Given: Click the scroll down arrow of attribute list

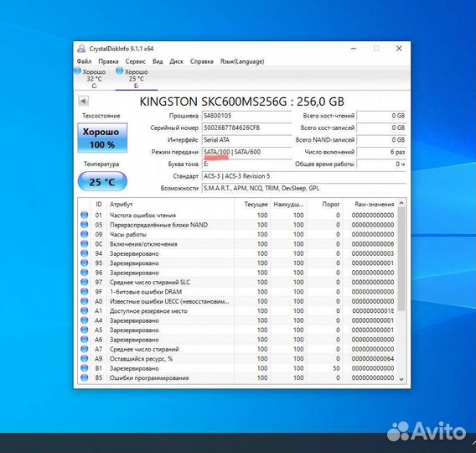Looking at the screenshot, I should [401, 379].
